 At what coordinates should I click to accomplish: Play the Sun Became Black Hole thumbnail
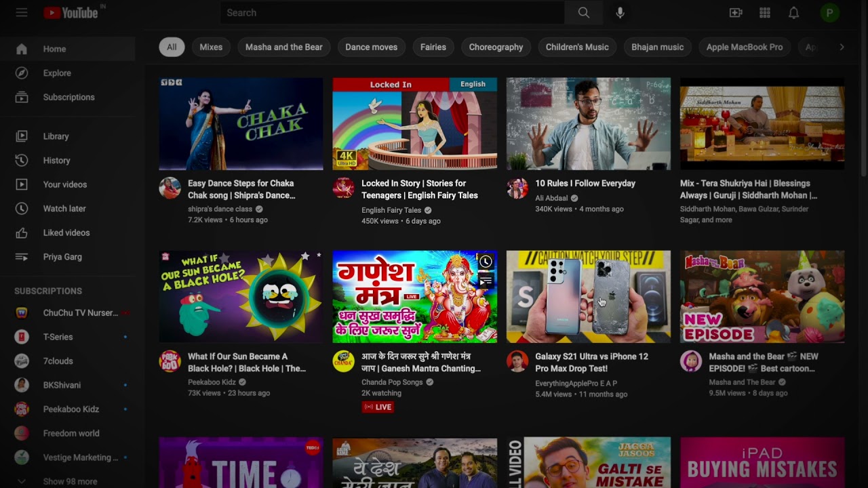[241, 297]
